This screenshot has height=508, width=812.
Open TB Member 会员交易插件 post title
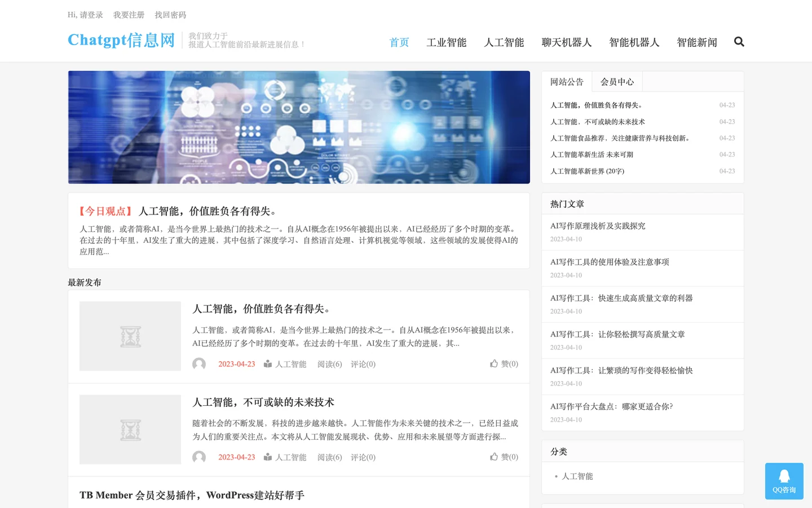click(192, 495)
